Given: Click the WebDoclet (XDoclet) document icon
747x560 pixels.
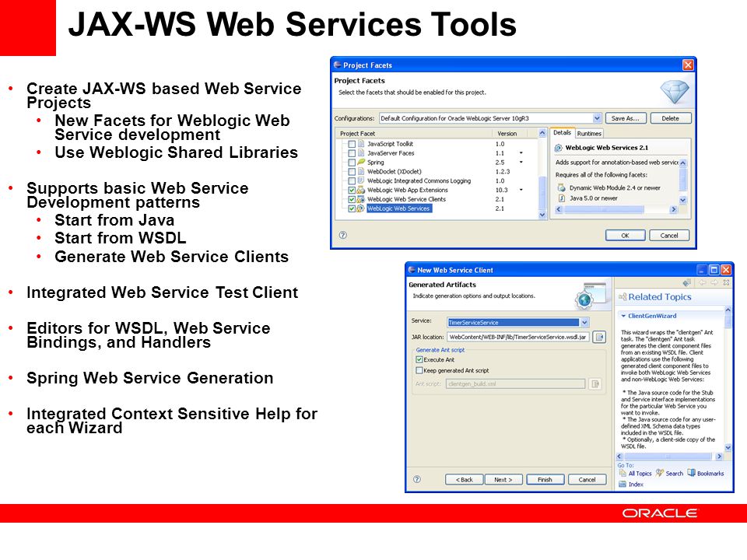Looking at the screenshot, I should (x=361, y=171).
